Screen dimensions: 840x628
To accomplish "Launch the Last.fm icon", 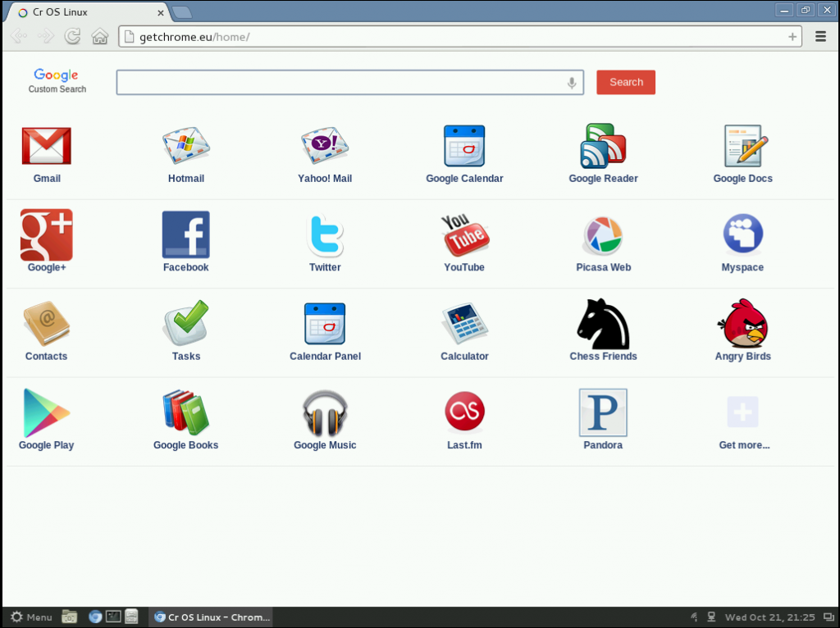I will [464, 412].
